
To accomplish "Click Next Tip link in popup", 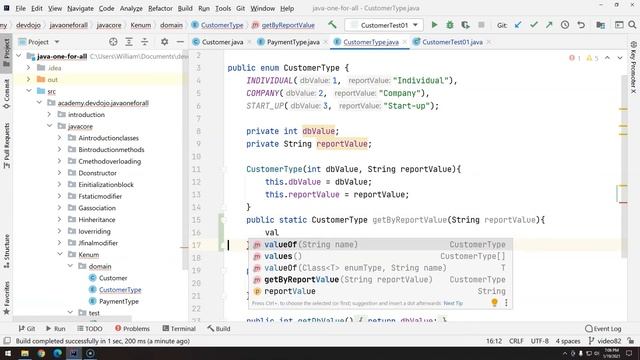I will (453, 303).
